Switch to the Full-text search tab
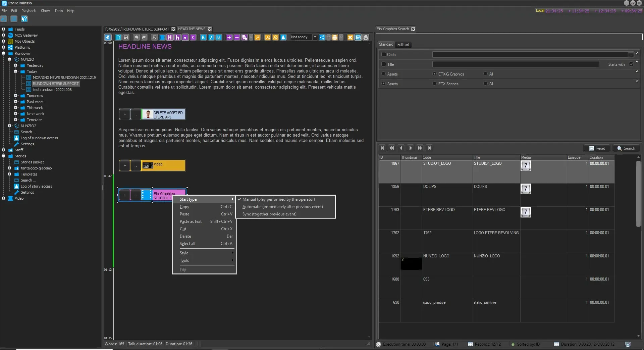Screen dimensions: 644x350 [x=403, y=45]
